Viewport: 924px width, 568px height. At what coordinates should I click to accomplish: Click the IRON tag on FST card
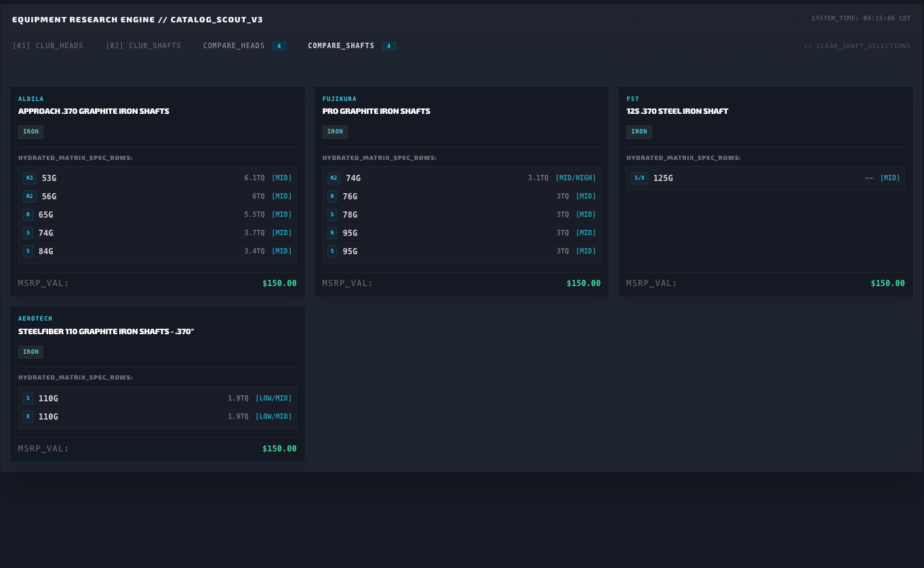click(639, 131)
